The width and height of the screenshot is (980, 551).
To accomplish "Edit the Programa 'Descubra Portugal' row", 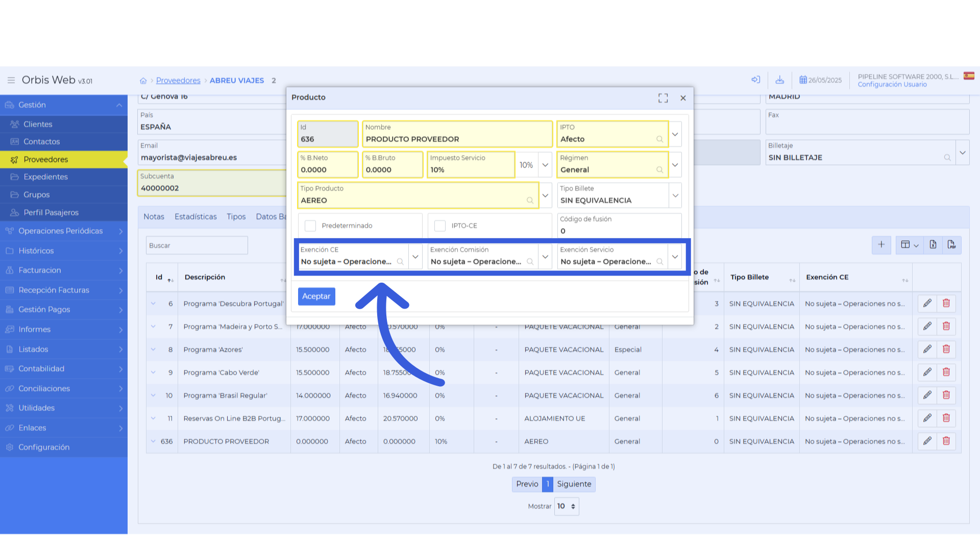I will point(927,303).
